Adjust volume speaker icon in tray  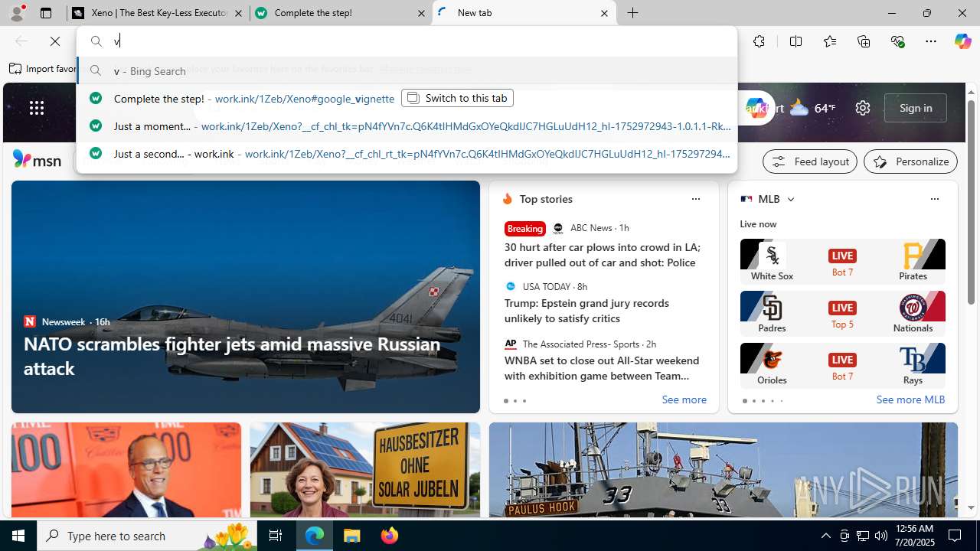click(x=880, y=536)
